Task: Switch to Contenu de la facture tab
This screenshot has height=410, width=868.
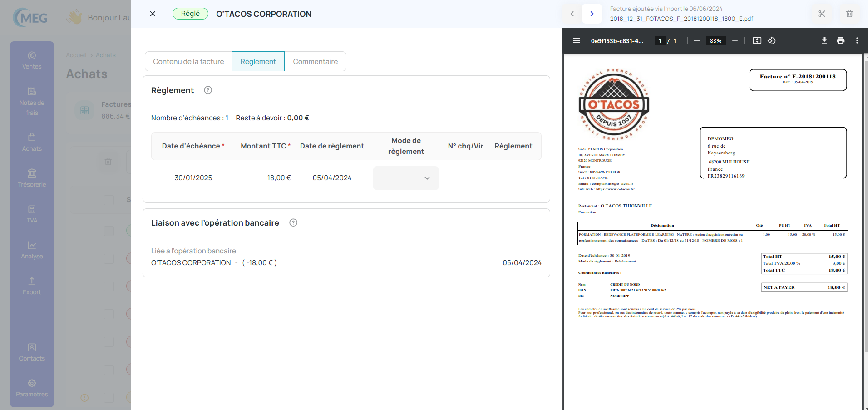Action: click(188, 61)
